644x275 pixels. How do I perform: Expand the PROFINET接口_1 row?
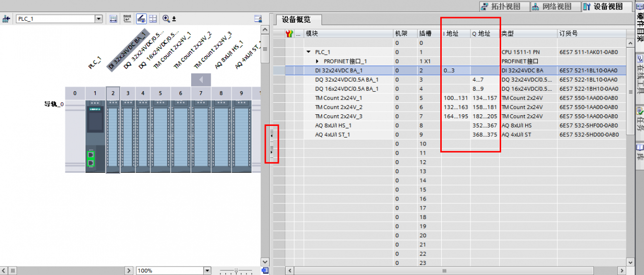pyautogui.click(x=317, y=61)
